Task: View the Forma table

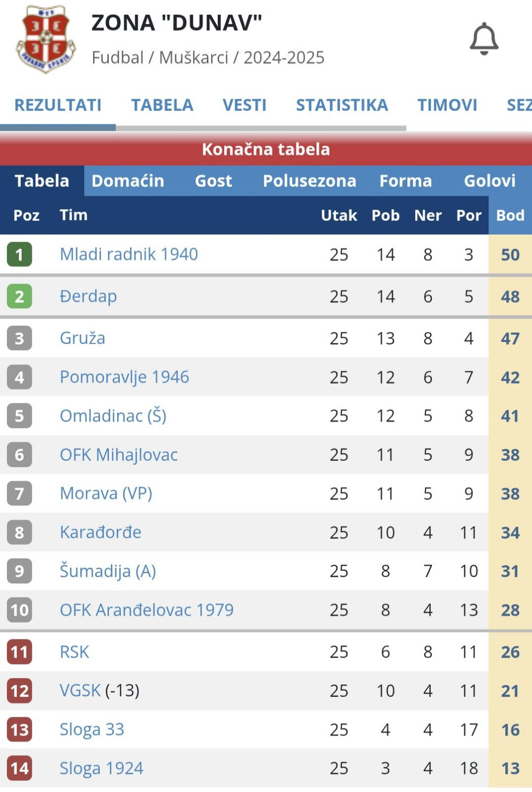Action: [405, 181]
